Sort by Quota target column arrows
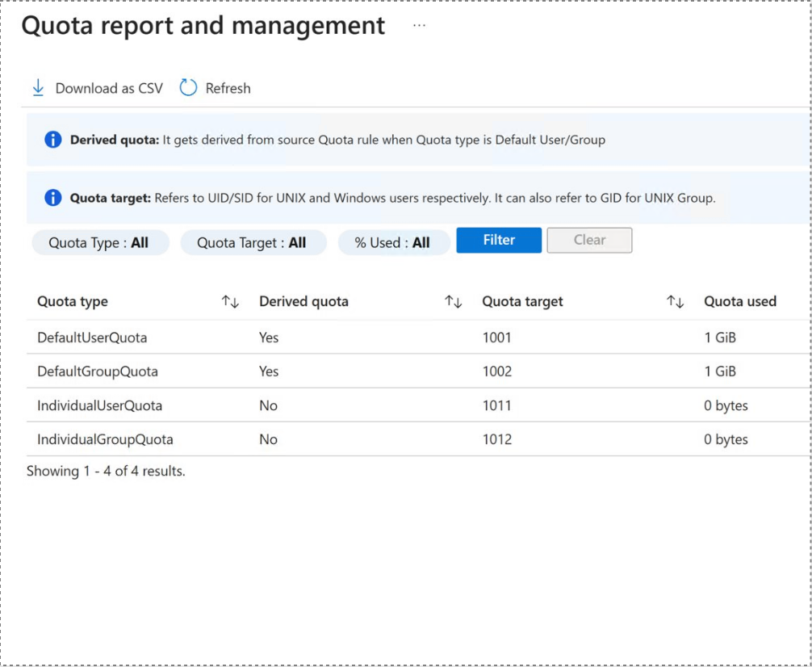Viewport: 812px width, 667px height. (676, 302)
